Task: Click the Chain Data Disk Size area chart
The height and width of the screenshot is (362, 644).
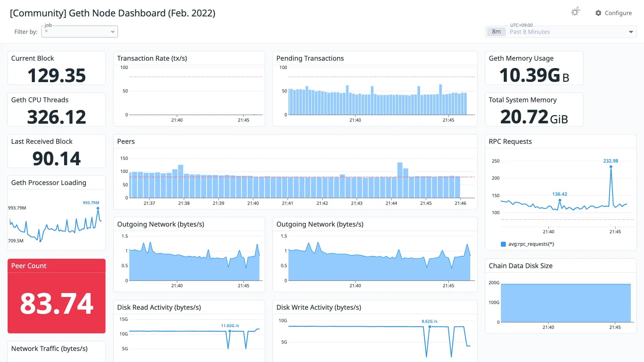Action: pyautogui.click(x=566, y=303)
